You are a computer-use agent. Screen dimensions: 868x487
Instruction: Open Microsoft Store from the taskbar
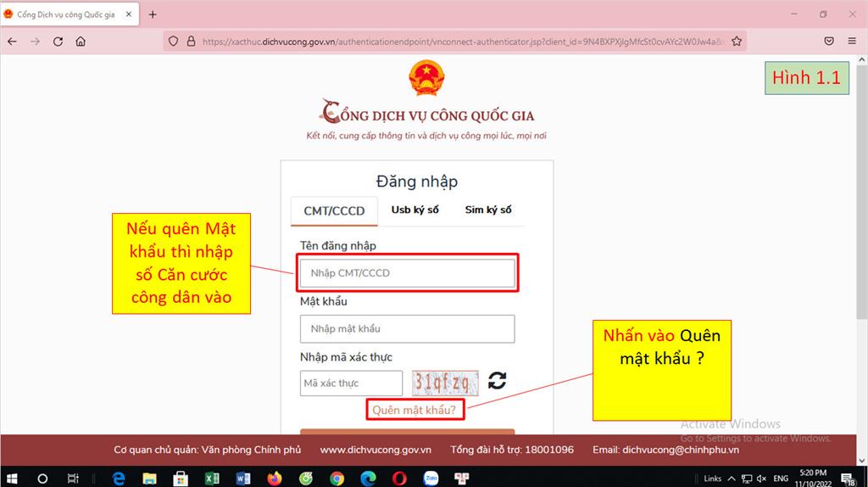(x=181, y=479)
